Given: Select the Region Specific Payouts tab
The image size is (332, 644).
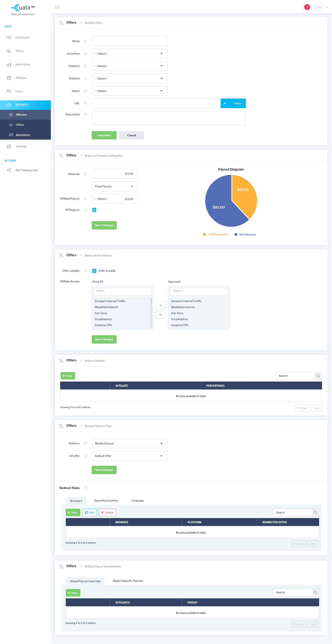Looking at the screenshot, I should (128, 581).
